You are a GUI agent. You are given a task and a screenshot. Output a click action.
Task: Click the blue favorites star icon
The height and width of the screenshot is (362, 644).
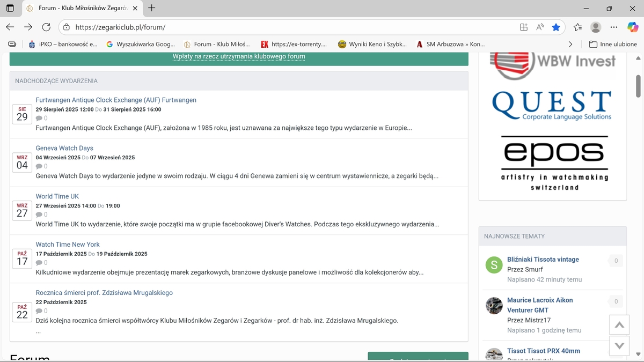point(556,27)
